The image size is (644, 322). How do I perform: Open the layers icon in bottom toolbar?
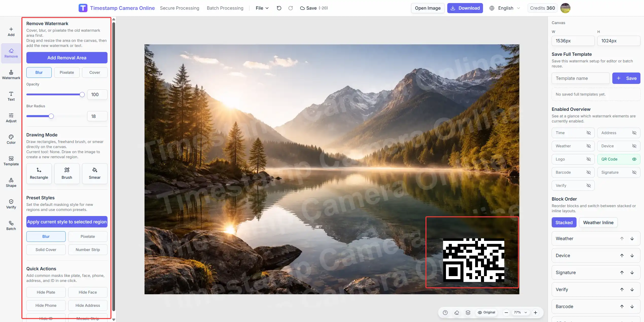[468, 312]
